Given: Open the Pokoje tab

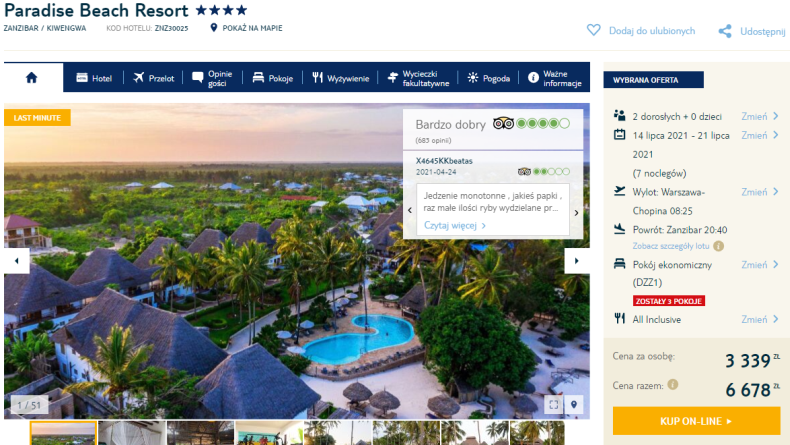Looking at the screenshot, I should pyautogui.click(x=273, y=78).
